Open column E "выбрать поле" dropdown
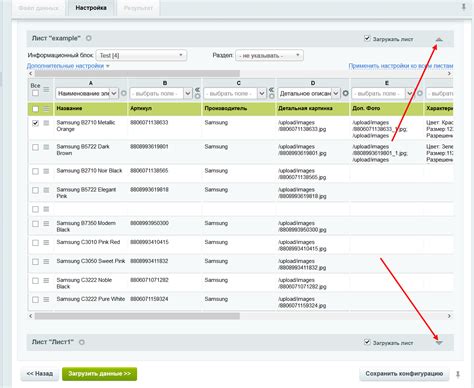Image resolution: width=474 pixels, height=388 pixels. coord(383,93)
